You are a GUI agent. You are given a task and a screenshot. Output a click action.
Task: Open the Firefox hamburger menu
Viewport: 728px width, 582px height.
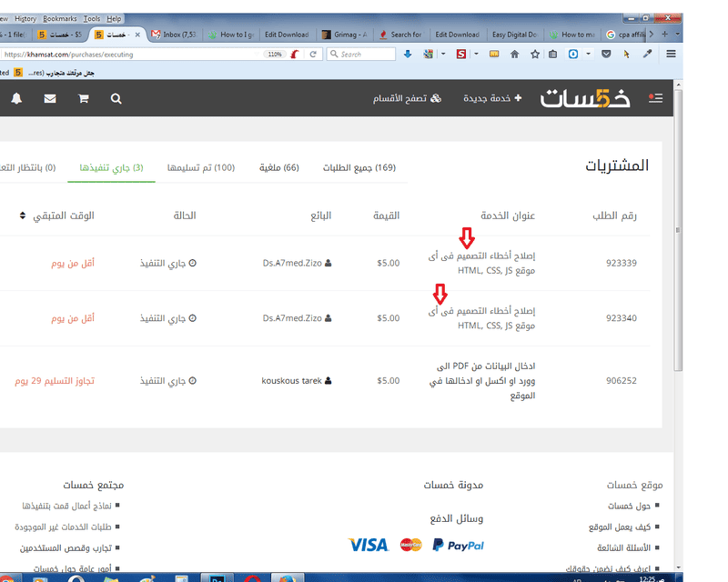tap(671, 55)
